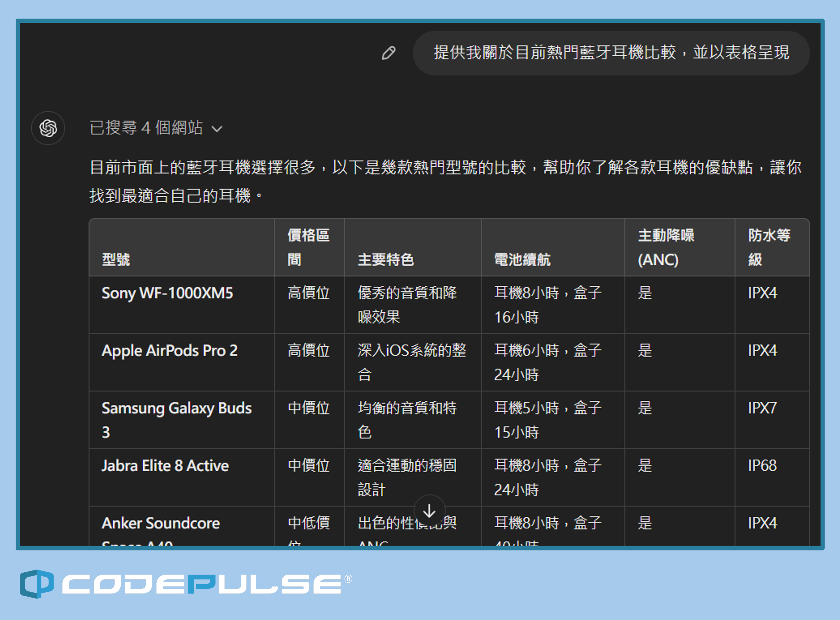Open the 已搜尋 4 個網站 label
The width and height of the screenshot is (840, 620).
tap(146, 128)
